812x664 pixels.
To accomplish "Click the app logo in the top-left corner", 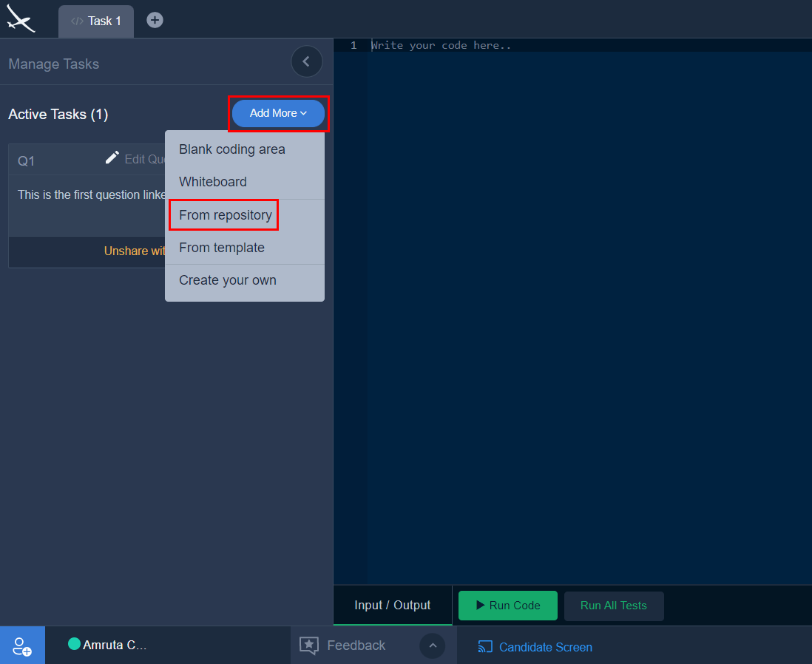I will tap(20, 18).
